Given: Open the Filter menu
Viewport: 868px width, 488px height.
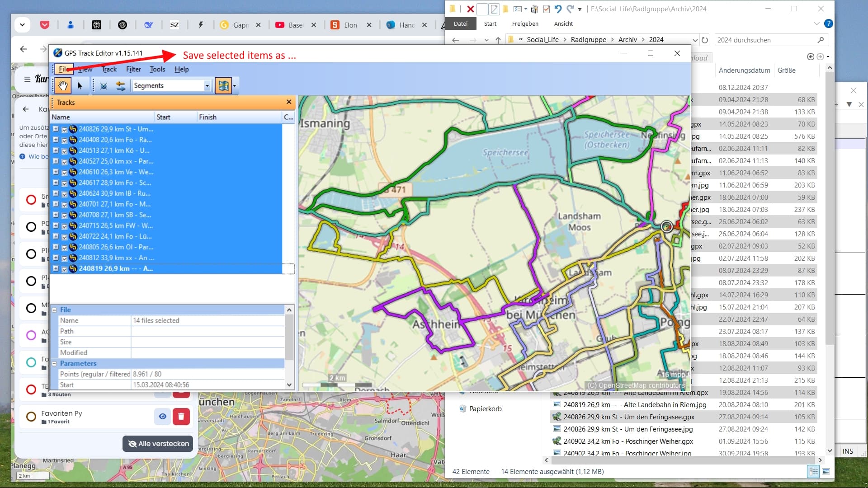Looking at the screenshot, I should coord(133,69).
